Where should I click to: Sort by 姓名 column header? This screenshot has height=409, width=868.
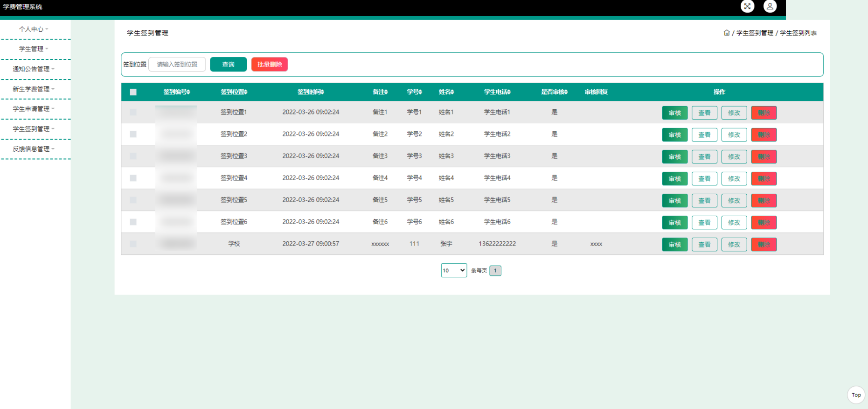click(x=446, y=92)
